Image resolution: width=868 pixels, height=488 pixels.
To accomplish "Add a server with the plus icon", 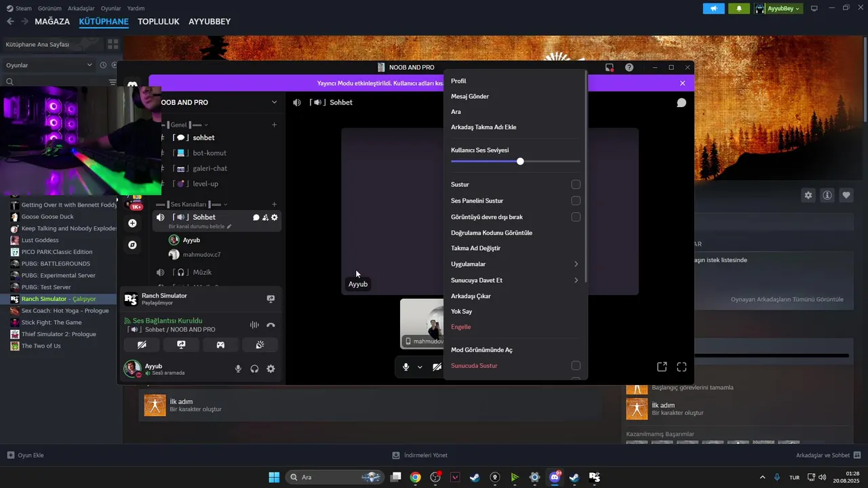I will (132, 223).
